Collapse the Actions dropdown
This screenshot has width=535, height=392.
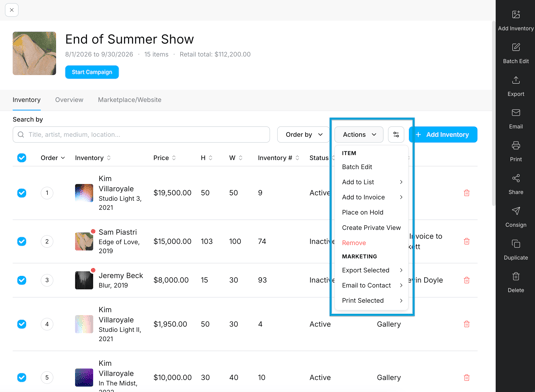(359, 134)
